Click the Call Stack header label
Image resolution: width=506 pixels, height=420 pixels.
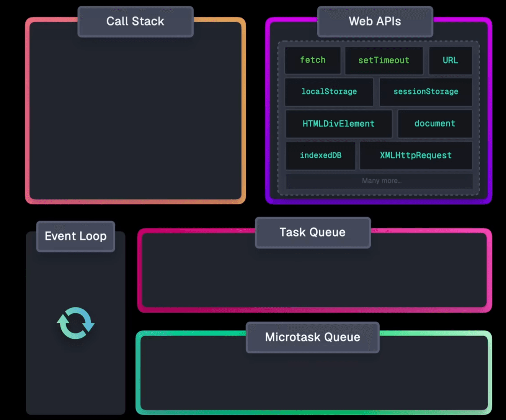[x=135, y=22]
